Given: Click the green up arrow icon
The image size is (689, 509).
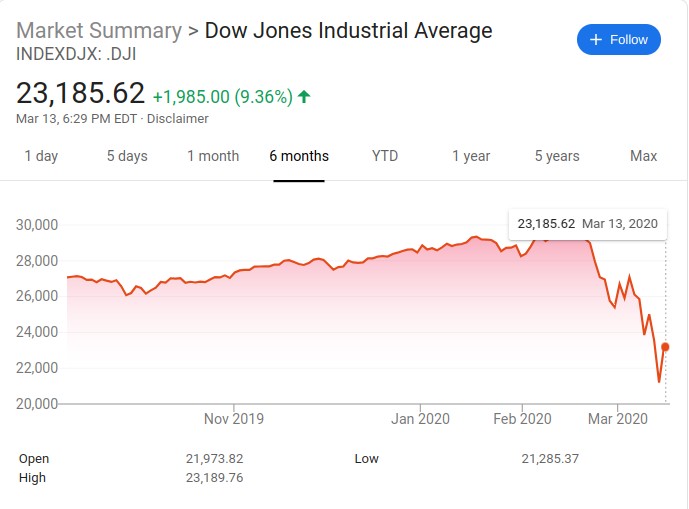Looking at the screenshot, I should click(x=304, y=97).
